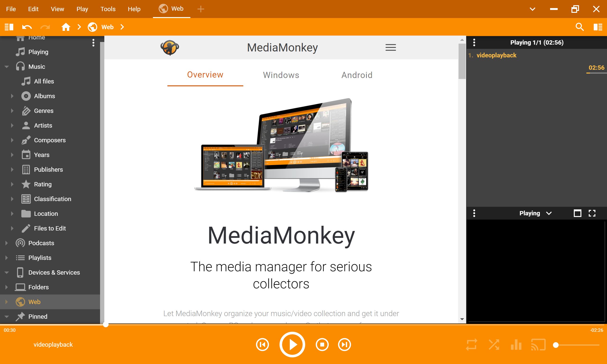The width and height of the screenshot is (607, 364).
Task: Click the undo back arrow icon
Action: coord(27,27)
